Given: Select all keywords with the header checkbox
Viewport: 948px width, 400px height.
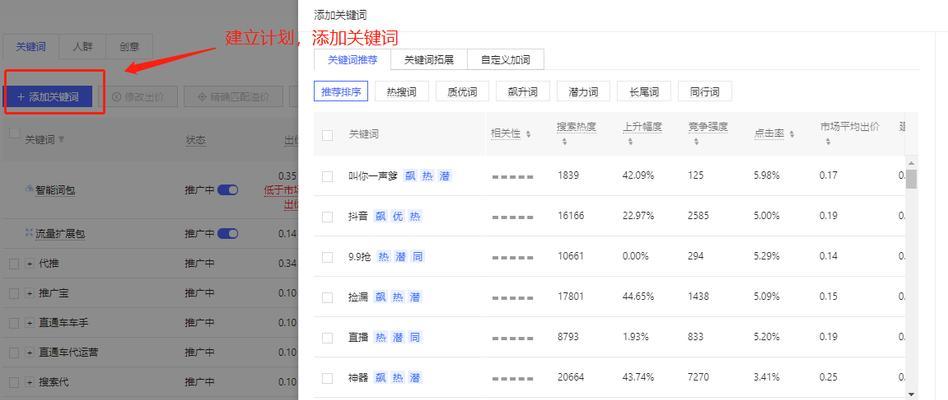Looking at the screenshot, I should [327, 135].
